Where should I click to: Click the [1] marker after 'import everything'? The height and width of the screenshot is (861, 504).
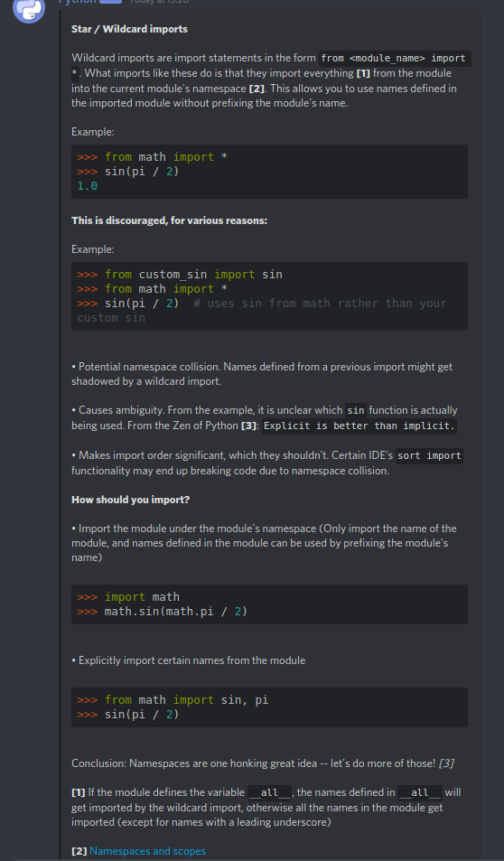coord(363,73)
